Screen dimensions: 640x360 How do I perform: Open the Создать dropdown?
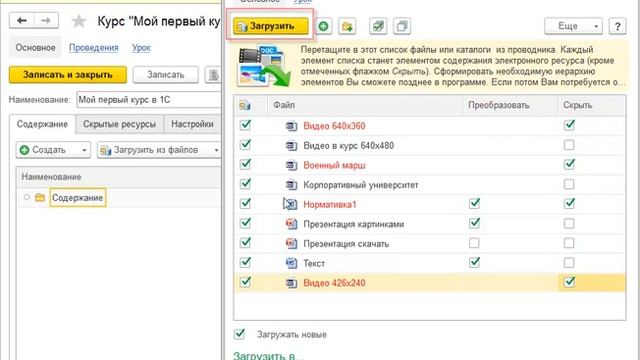[53, 150]
